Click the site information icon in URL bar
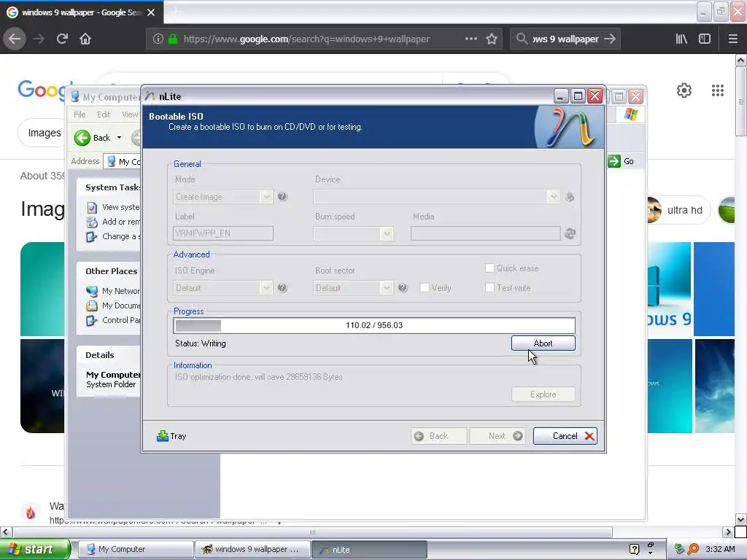 [x=158, y=39]
